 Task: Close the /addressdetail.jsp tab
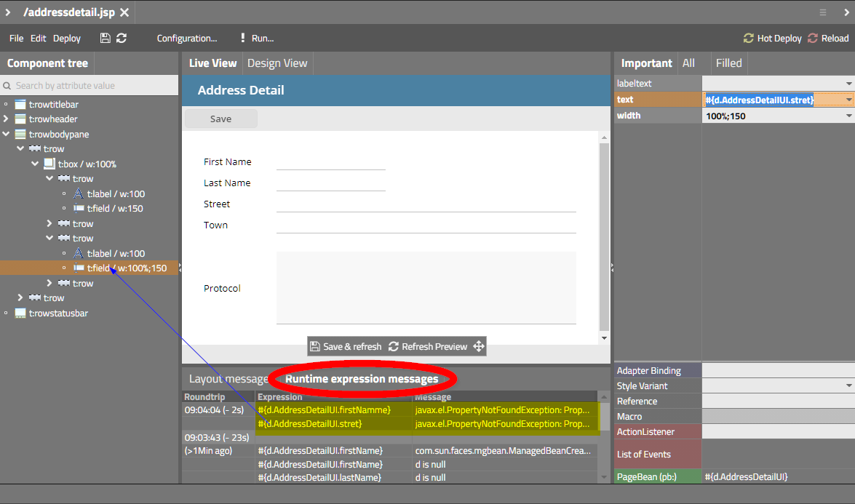[x=125, y=12]
